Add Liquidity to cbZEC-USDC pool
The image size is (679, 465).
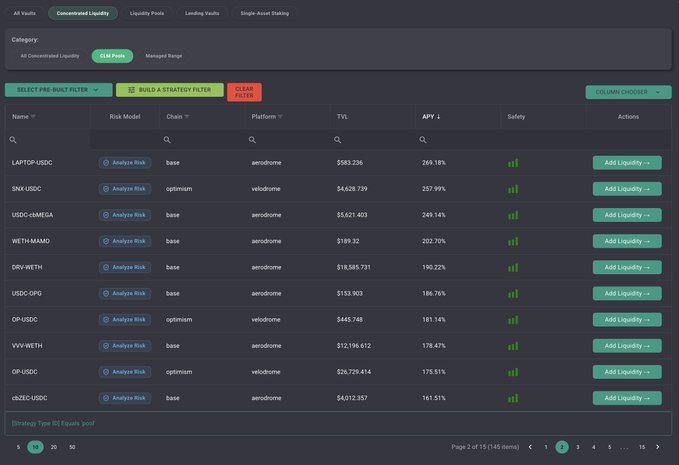[627, 398]
